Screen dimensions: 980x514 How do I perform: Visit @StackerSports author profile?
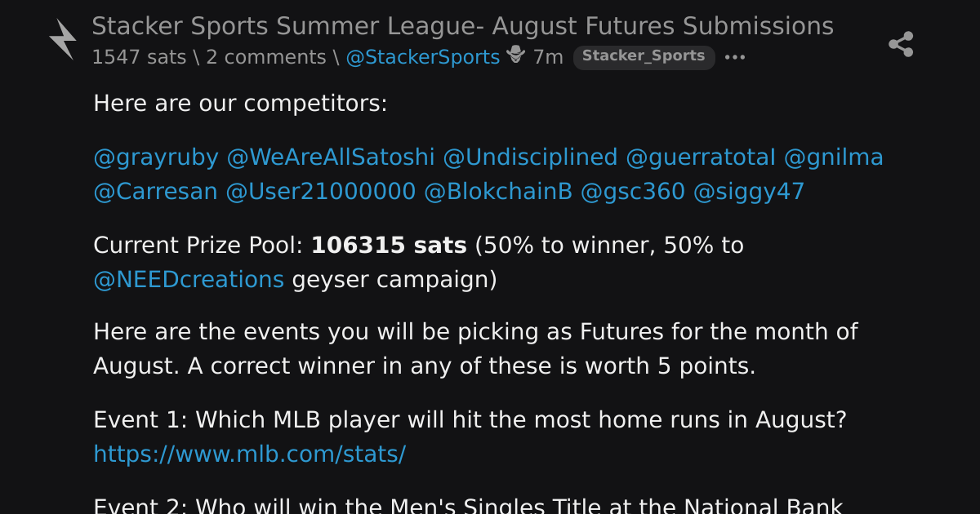pyautogui.click(x=423, y=57)
